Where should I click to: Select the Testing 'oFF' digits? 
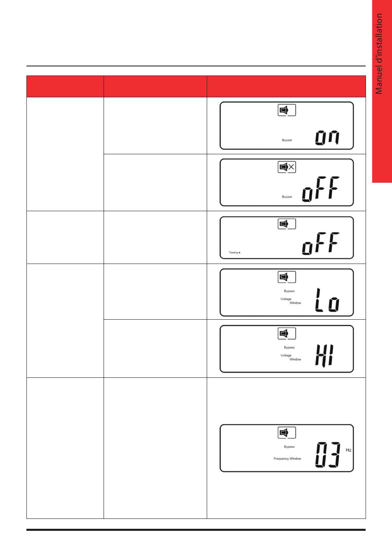[x=321, y=243]
